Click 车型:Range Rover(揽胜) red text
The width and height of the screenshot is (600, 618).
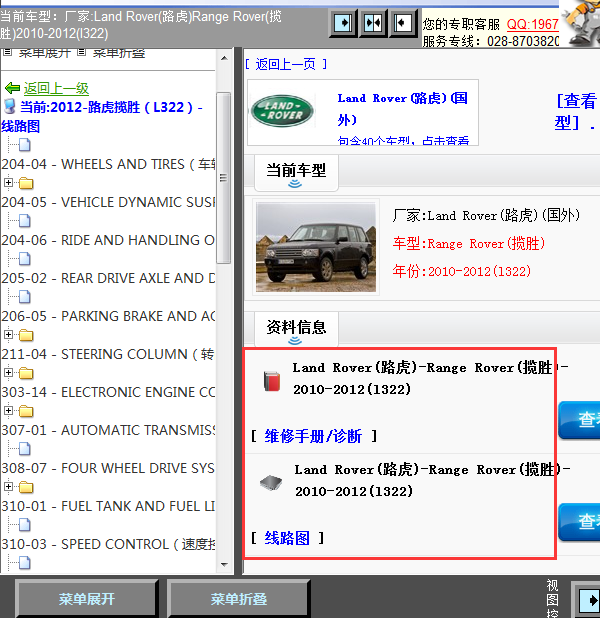pyautogui.click(x=469, y=244)
